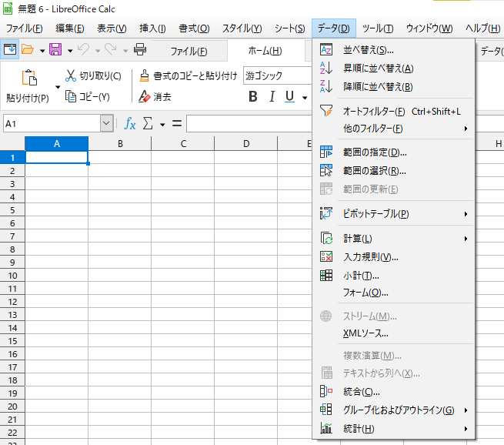Open the Insert (挿入) menu
This screenshot has height=445, width=504.
tap(152, 28)
